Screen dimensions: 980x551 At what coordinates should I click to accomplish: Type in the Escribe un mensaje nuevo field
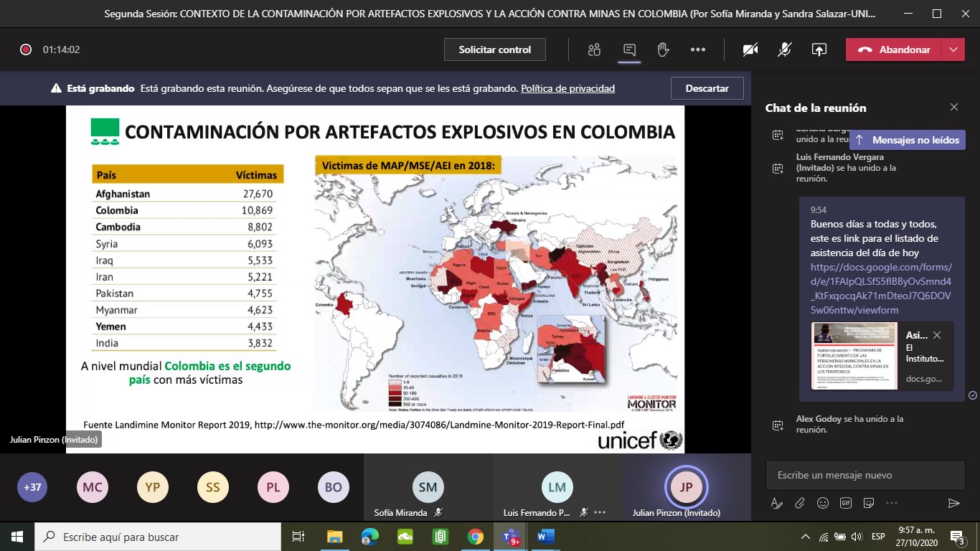pyautogui.click(x=864, y=475)
